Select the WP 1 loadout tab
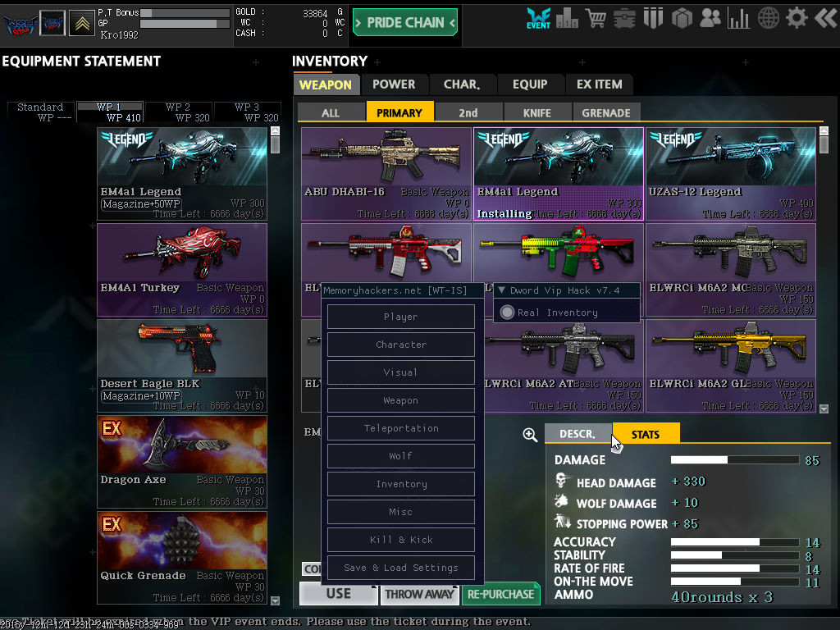840x630 pixels. [x=110, y=112]
